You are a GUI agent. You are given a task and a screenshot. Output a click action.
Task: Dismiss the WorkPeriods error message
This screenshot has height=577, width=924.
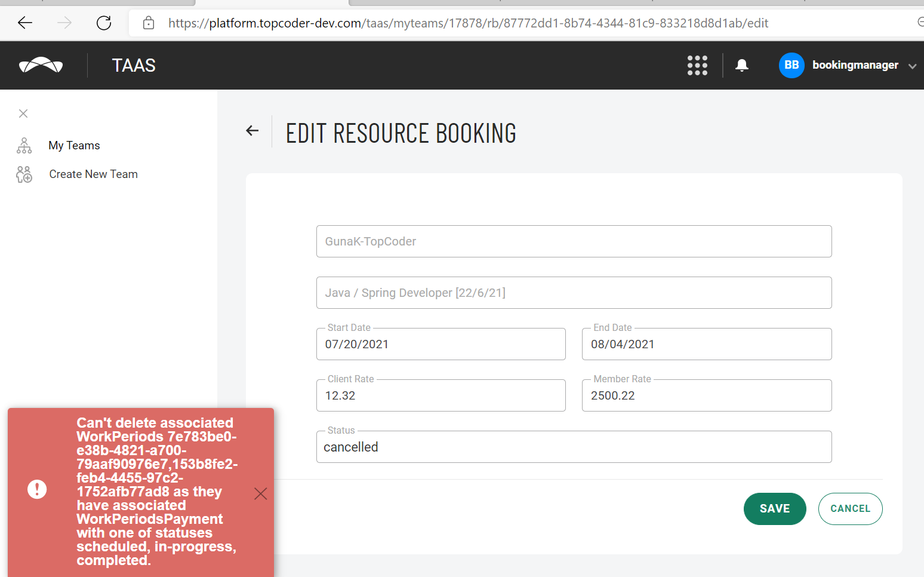coord(260,493)
